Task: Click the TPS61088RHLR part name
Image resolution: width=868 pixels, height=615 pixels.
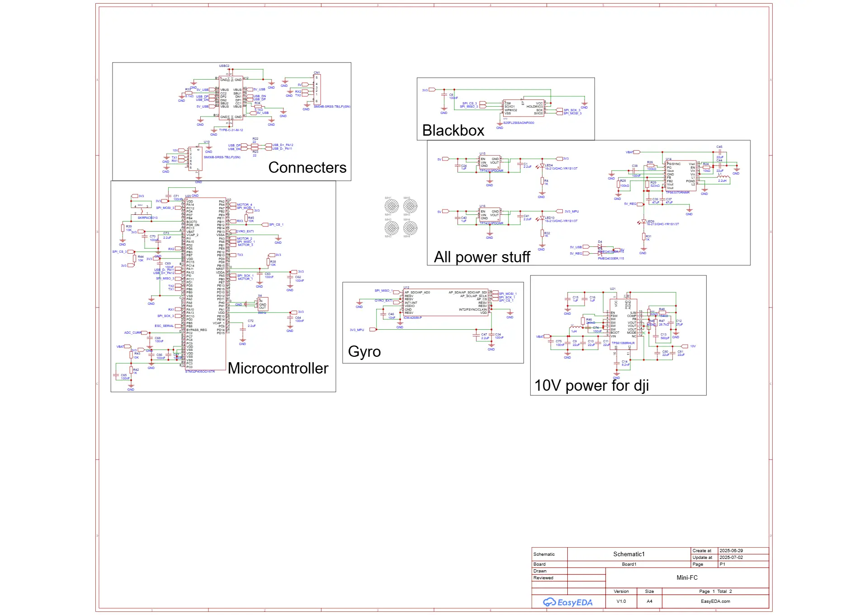Action: pos(623,343)
